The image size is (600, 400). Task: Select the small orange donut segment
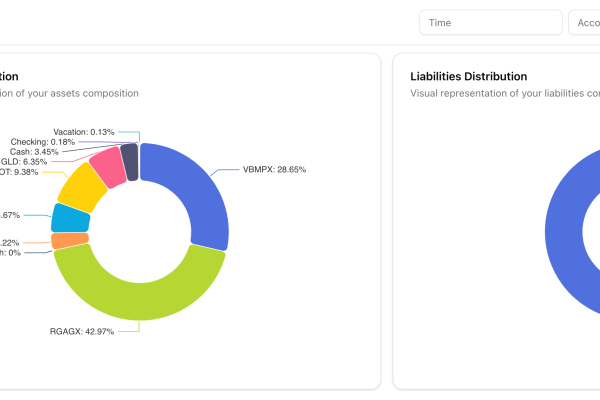click(x=69, y=240)
